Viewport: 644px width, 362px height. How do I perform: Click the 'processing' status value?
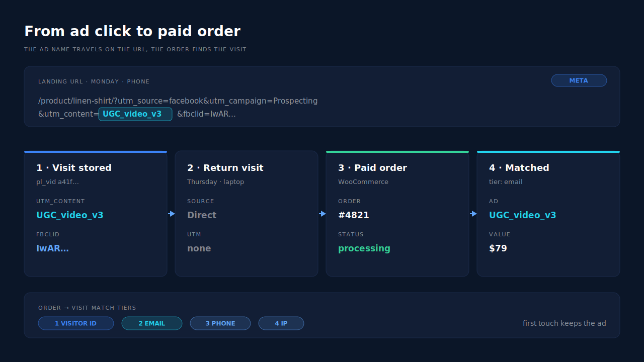(364, 248)
